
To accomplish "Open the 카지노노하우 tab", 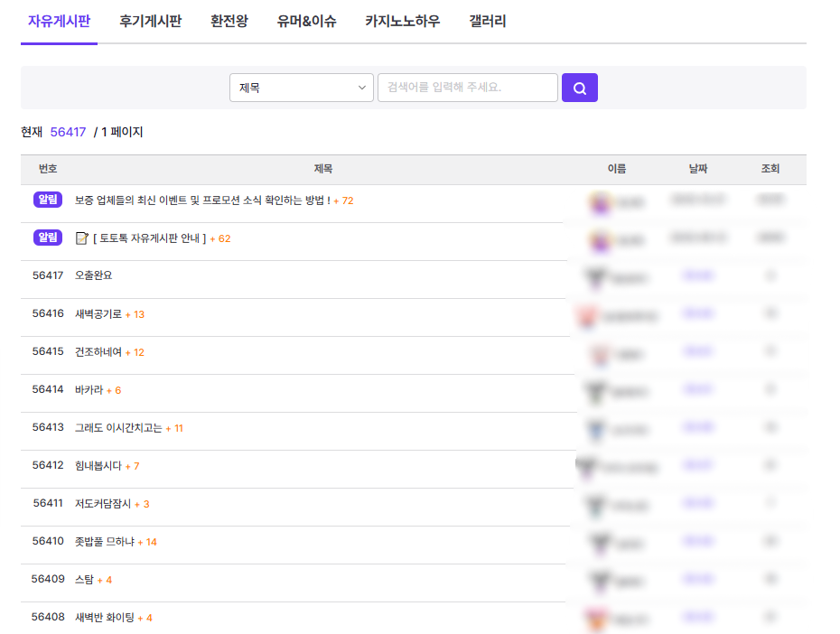I will pos(403,22).
